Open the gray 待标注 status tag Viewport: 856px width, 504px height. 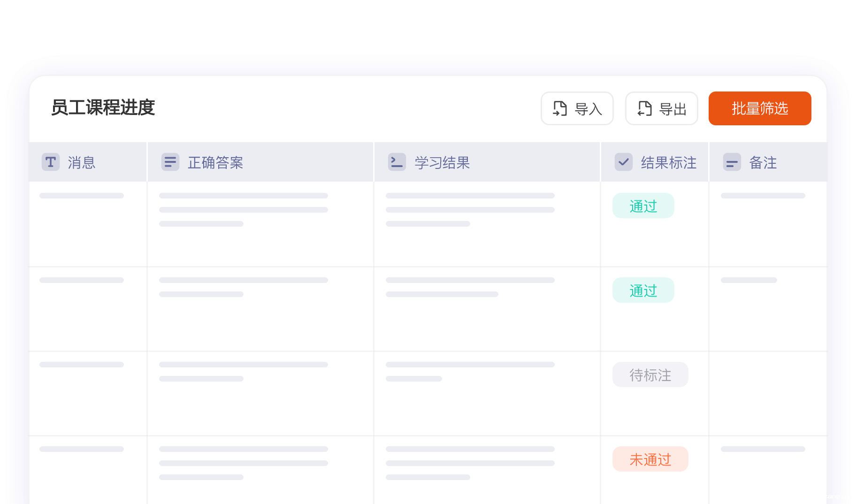(650, 375)
